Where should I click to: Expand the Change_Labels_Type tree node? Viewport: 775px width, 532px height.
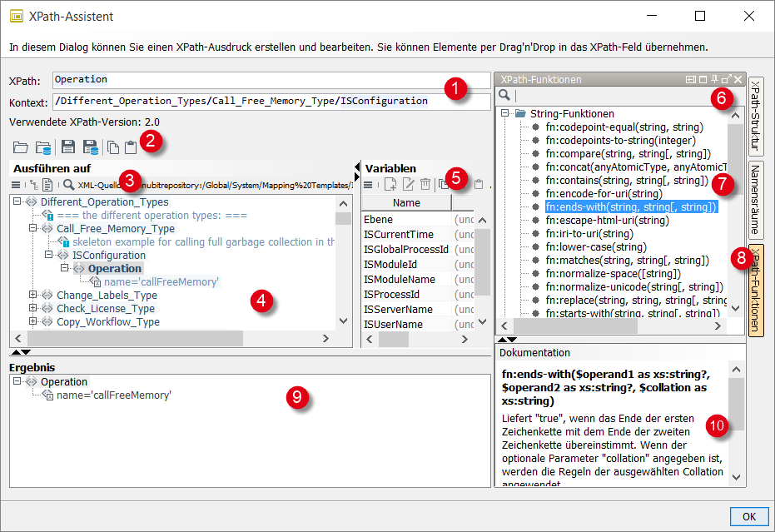33,295
